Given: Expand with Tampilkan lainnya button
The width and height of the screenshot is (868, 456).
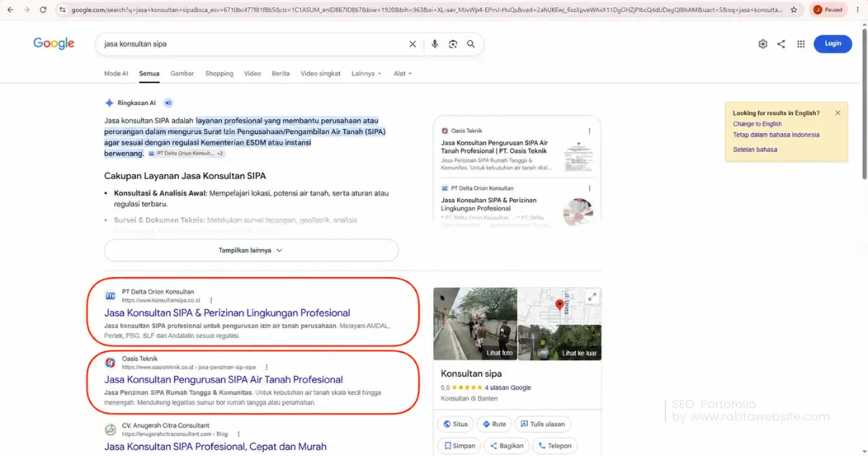Looking at the screenshot, I should coord(251,250).
